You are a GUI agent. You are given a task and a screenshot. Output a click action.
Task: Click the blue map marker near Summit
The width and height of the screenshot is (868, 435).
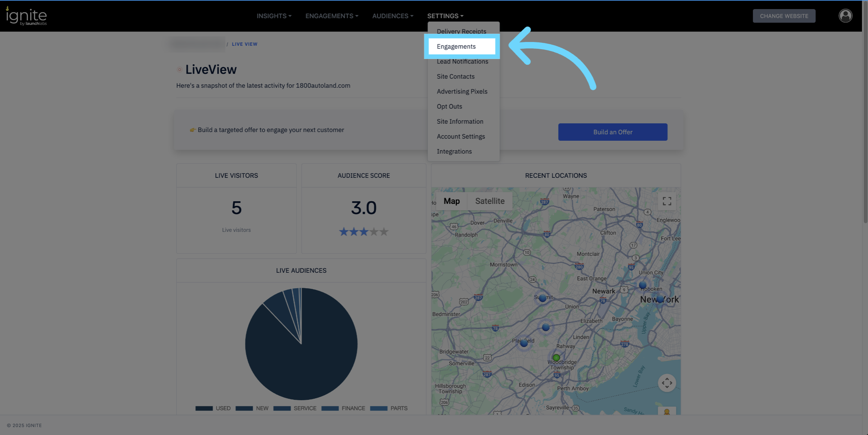click(543, 298)
